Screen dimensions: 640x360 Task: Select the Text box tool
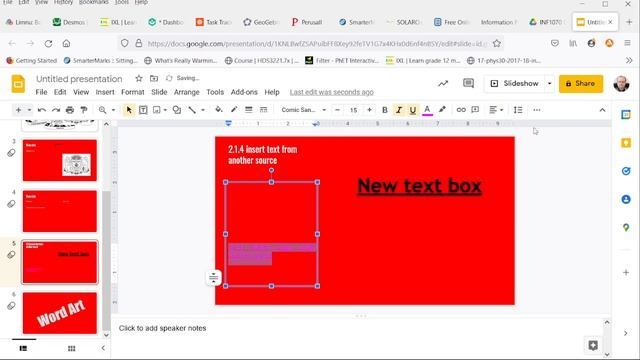[x=143, y=110]
